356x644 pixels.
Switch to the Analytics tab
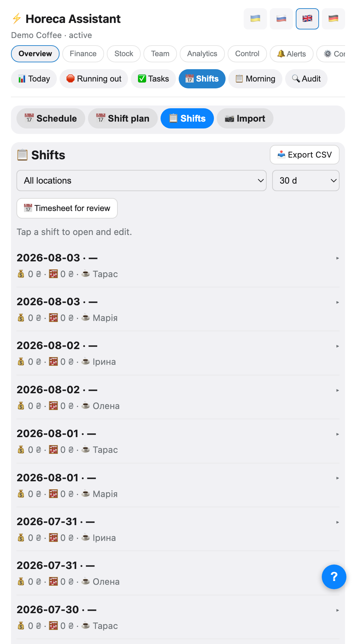[202, 54]
